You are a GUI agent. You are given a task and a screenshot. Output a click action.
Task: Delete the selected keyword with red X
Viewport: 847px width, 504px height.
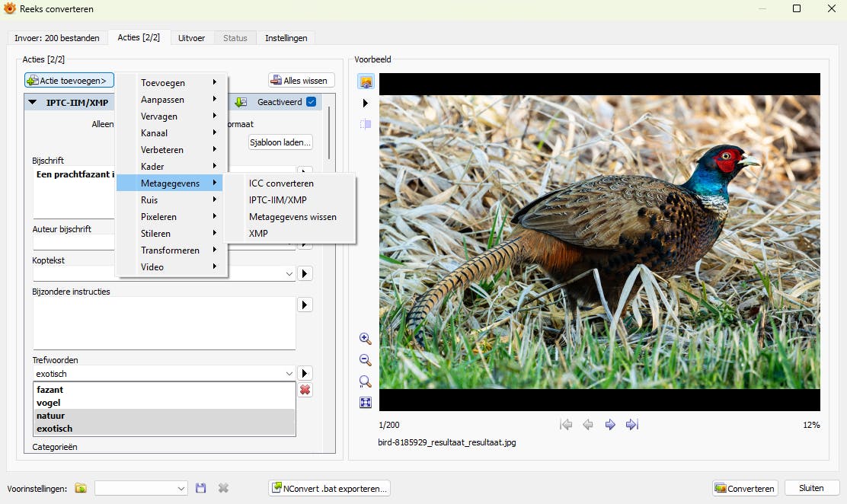tap(305, 390)
